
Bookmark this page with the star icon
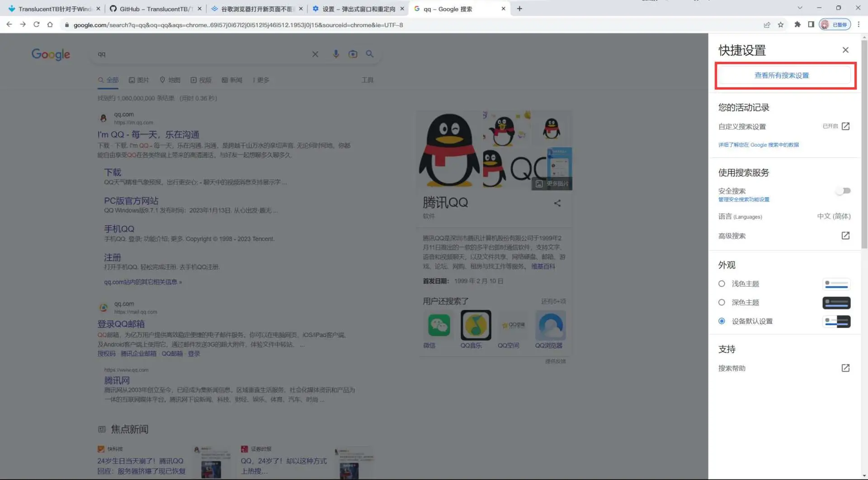pos(781,25)
